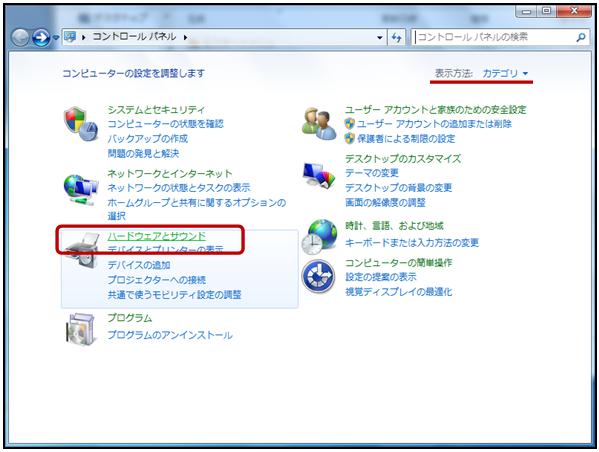Click the Control Panel icon in address bar
The height and width of the screenshot is (452, 599).
(70, 37)
